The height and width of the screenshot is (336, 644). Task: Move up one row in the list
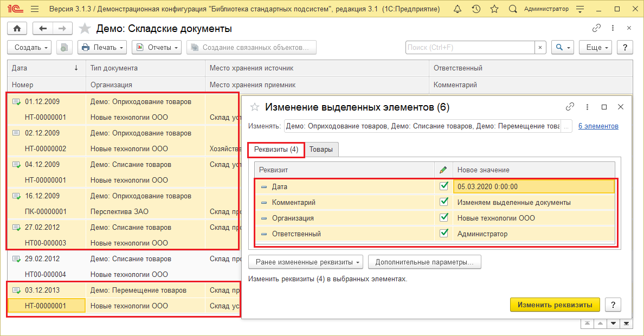pos(601,324)
